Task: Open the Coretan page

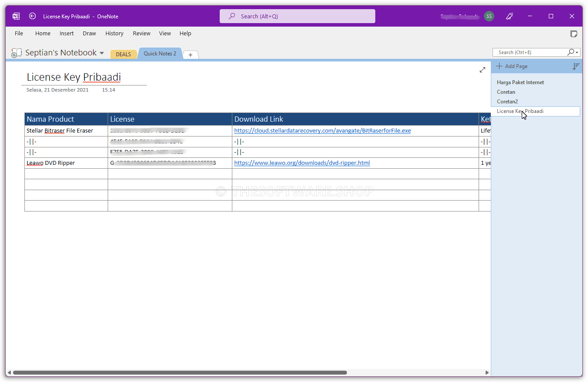Action: point(506,92)
